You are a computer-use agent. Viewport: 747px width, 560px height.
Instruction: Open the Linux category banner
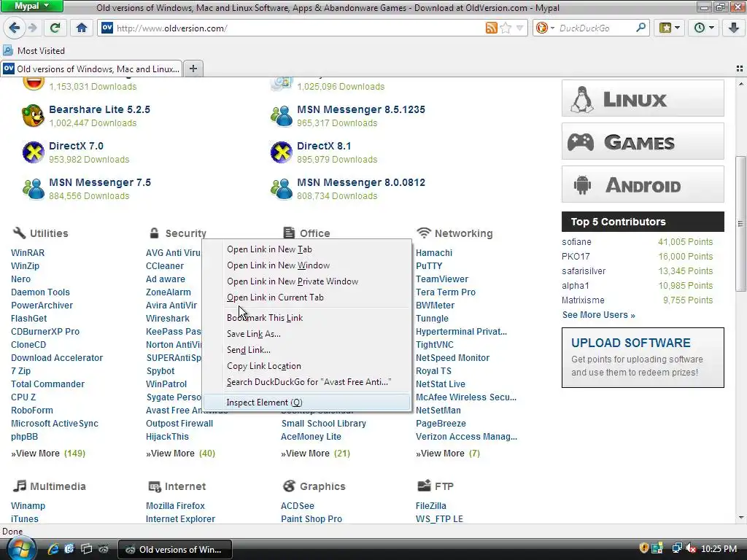(x=643, y=98)
